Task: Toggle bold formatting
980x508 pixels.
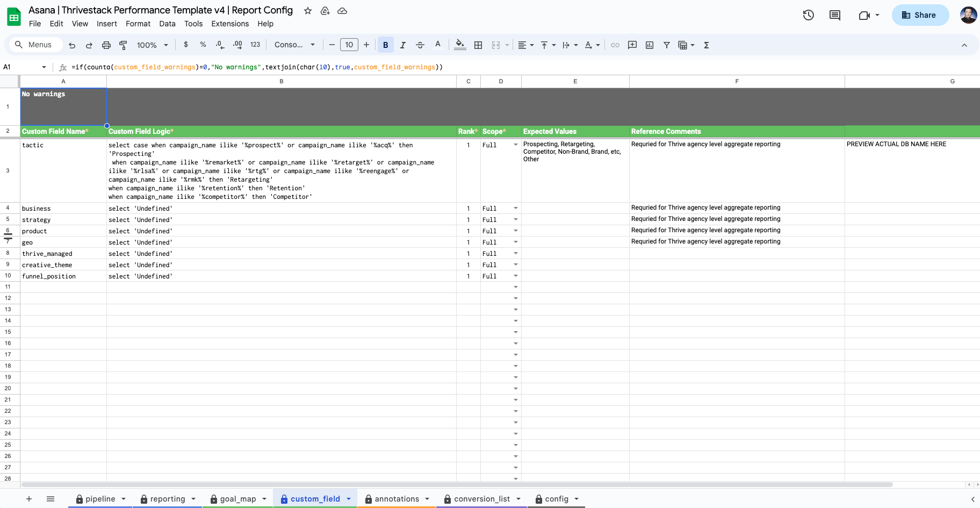Action: (x=385, y=45)
